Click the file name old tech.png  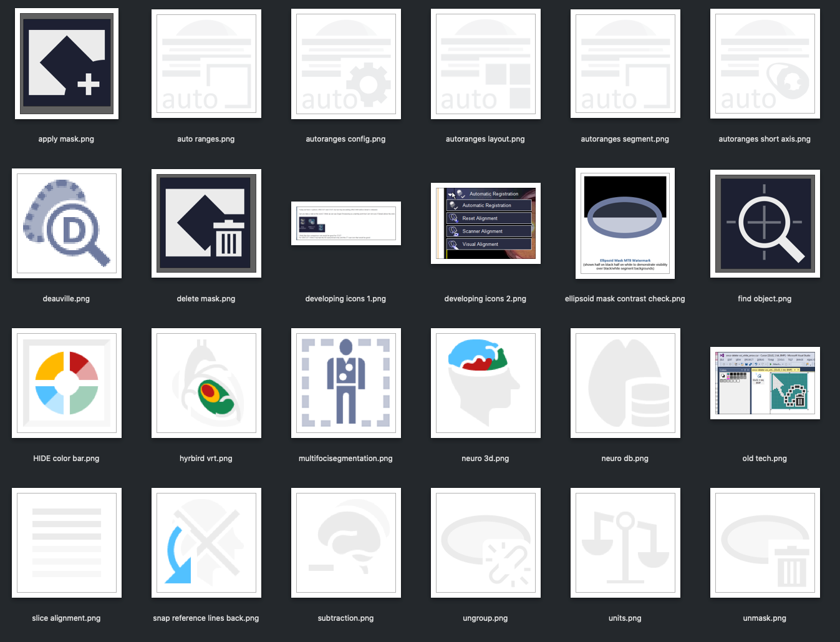765,459
